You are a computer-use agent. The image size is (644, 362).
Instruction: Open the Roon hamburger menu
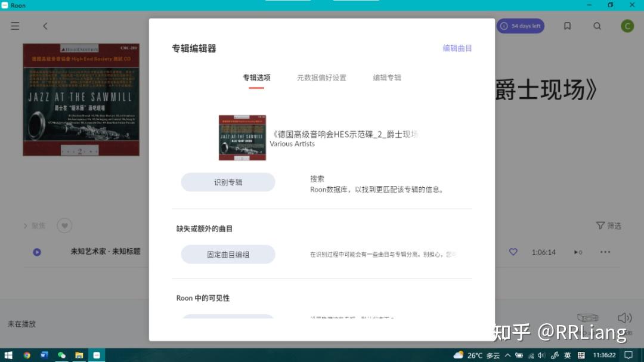(x=15, y=26)
